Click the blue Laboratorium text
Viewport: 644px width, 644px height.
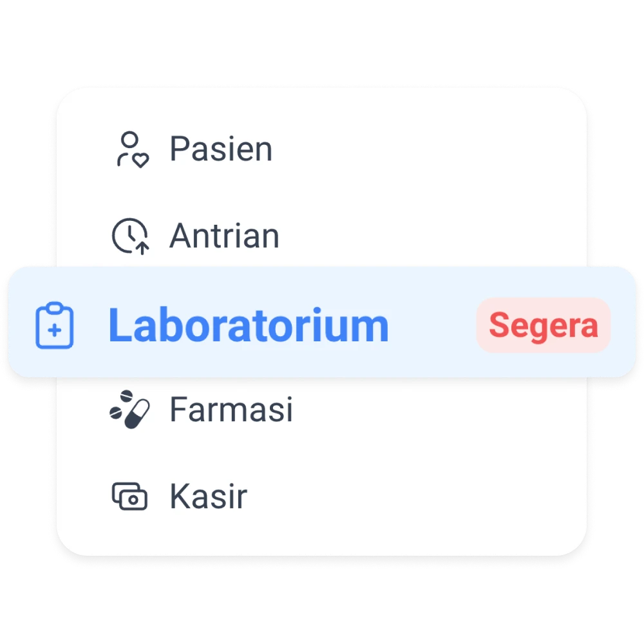coord(249,325)
